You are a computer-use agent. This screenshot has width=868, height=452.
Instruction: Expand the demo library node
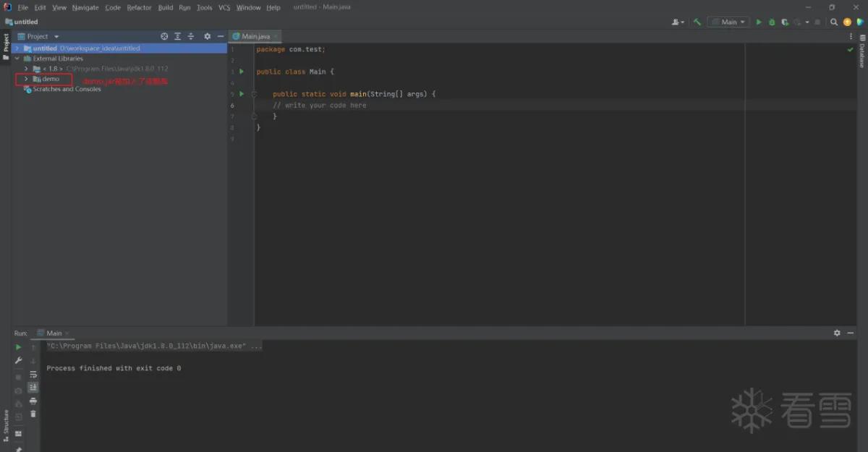pos(26,79)
